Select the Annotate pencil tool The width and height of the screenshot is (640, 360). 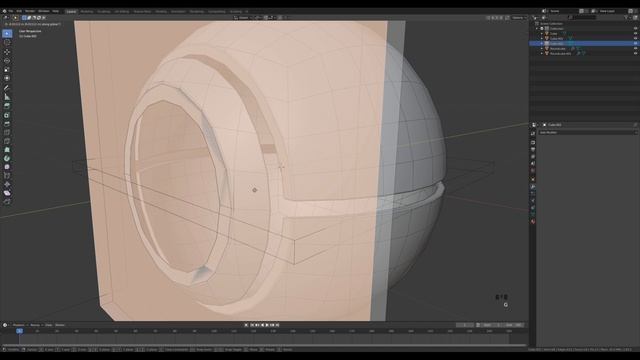pyautogui.click(x=7, y=88)
